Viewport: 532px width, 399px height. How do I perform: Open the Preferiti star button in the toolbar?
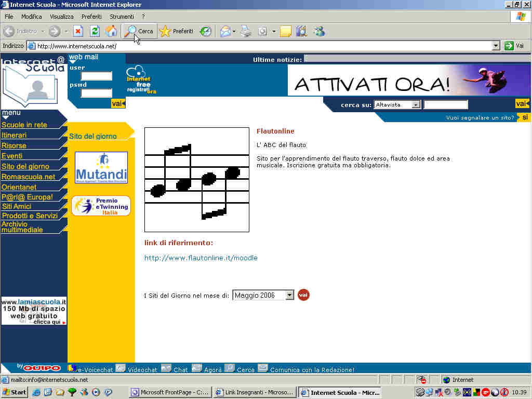pyautogui.click(x=177, y=31)
